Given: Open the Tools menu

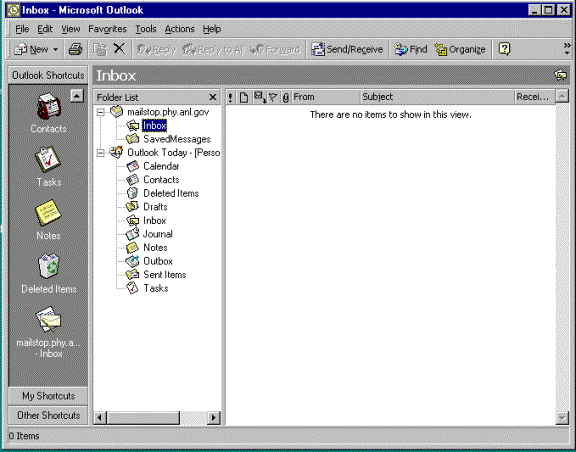Looking at the screenshot, I should pyautogui.click(x=146, y=29).
